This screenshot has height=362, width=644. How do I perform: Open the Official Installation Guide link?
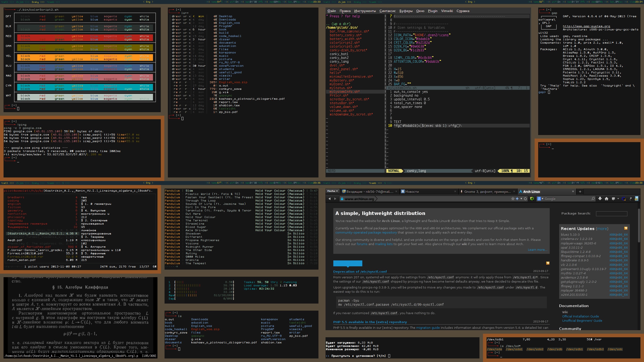pyautogui.click(x=580, y=316)
